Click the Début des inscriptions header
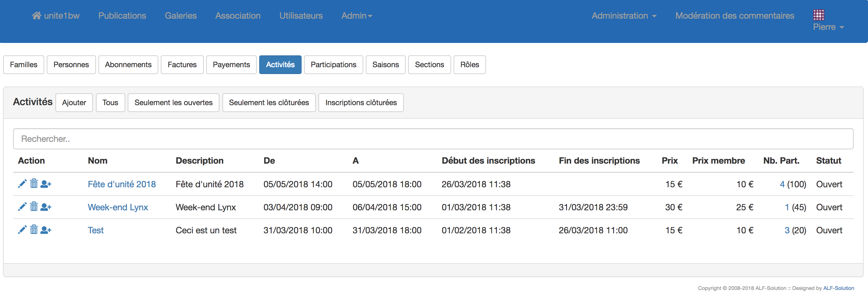868x303 pixels. (x=488, y=161)
